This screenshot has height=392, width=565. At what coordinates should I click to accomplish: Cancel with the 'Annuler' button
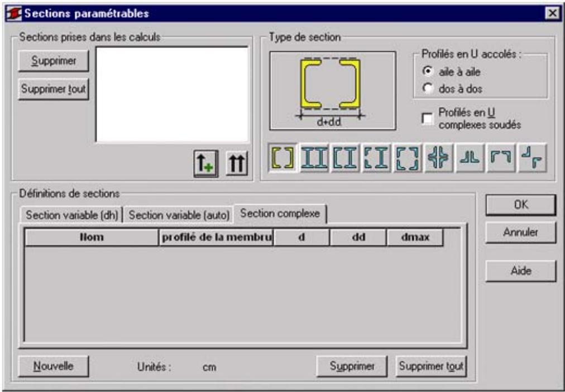coord(521,233)
